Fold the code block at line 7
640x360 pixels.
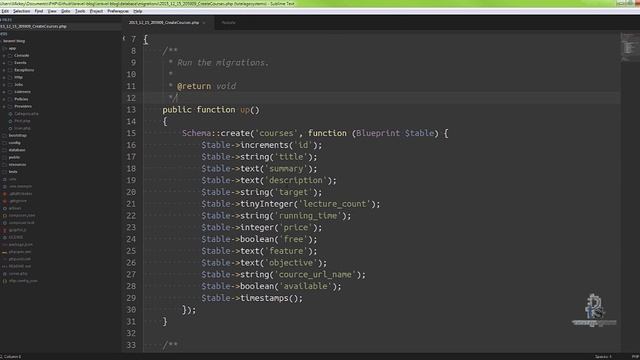point(124,38)
